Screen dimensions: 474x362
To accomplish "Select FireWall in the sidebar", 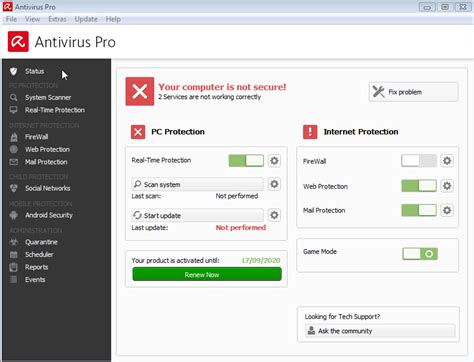I will (36, 137).
